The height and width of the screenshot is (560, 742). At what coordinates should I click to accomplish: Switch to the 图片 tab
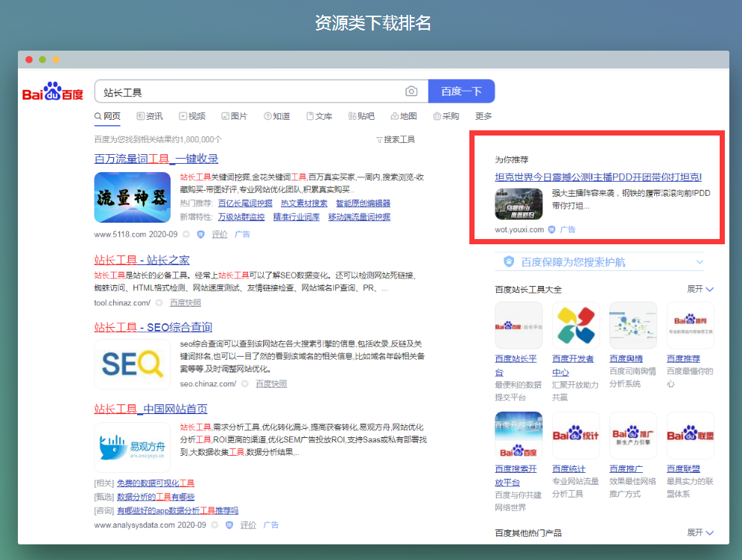(x=234, y=116)
